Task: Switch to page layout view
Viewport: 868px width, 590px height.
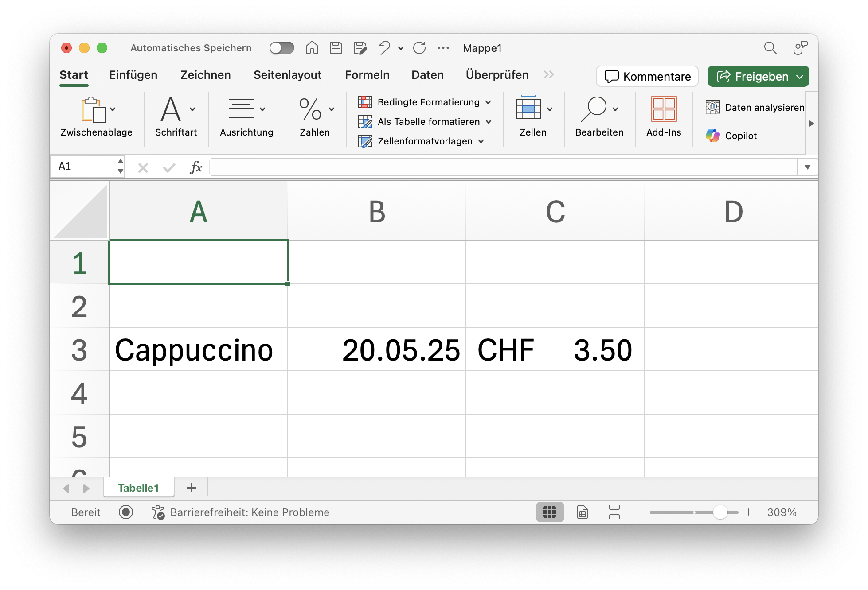Action: pos(583,512)
